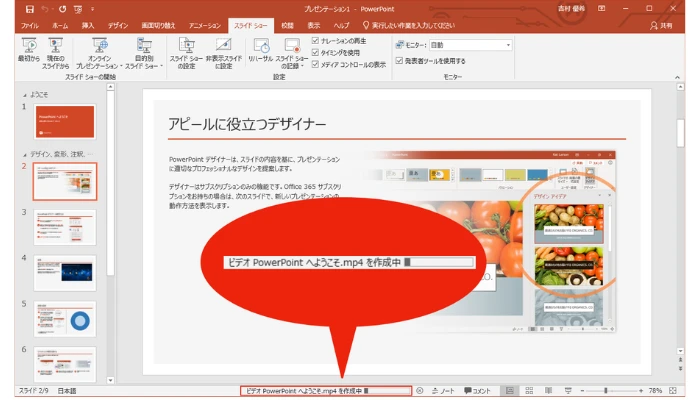Screen dimensions: 700x400
Task: Fit slide to current window icon
Action: (x=673, y=391)
